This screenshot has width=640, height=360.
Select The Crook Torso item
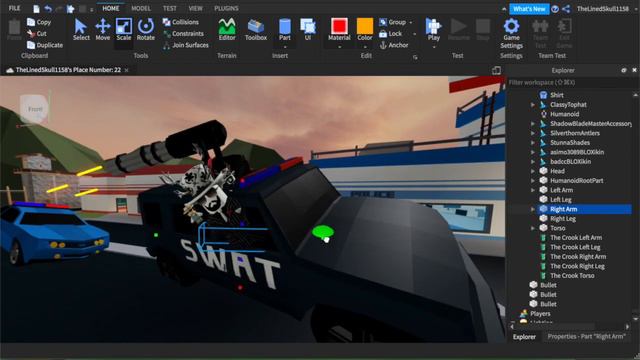tap(572, 276)
